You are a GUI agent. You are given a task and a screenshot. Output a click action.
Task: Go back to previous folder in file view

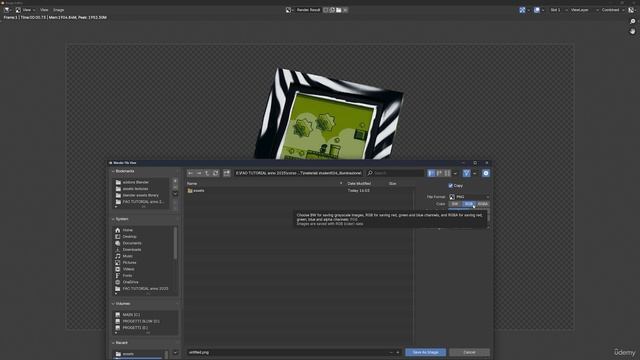point(191,173)
